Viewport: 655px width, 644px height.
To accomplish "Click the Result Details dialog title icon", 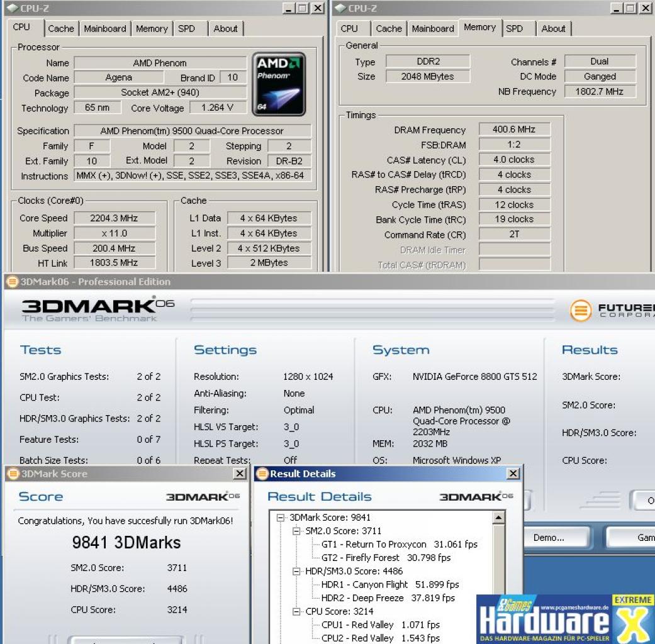I will [262, 474].
